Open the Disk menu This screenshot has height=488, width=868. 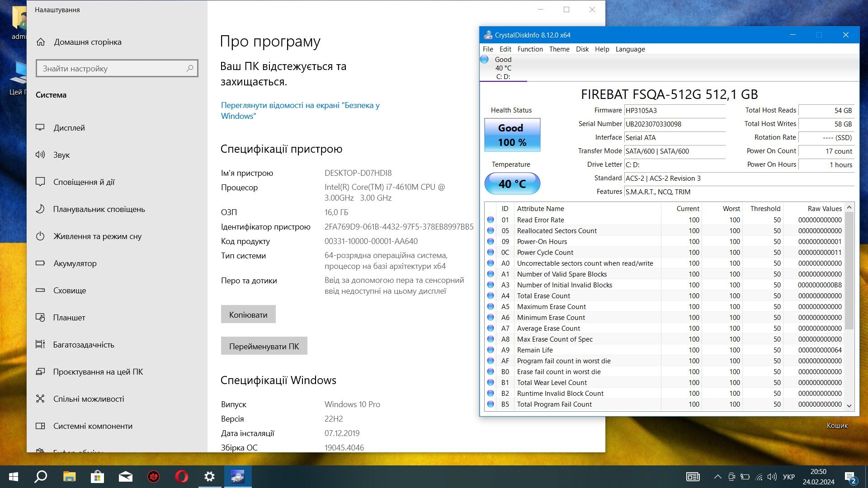click(x=582, y=49)
